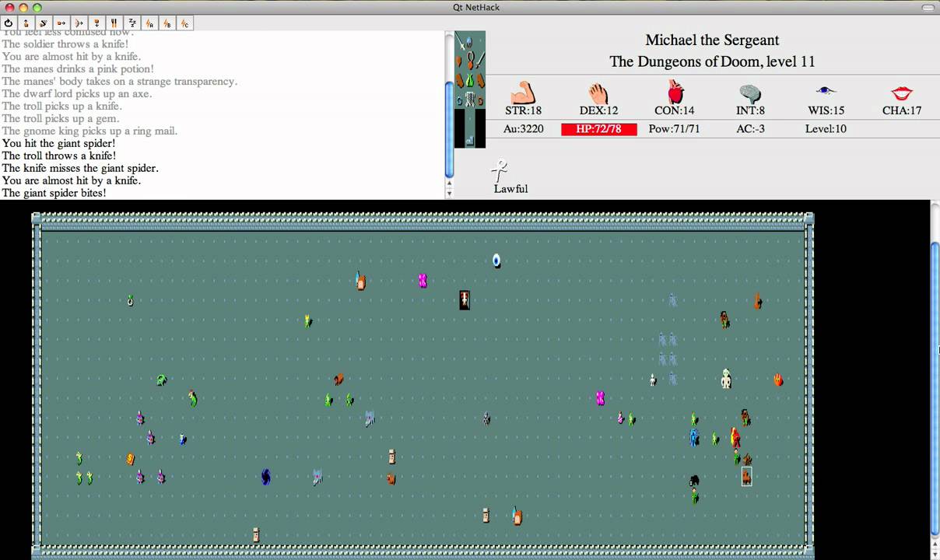This screenshot has width=940, height=560.
Task: Click the message log scroll-up arrow
Action: point(449,184)
